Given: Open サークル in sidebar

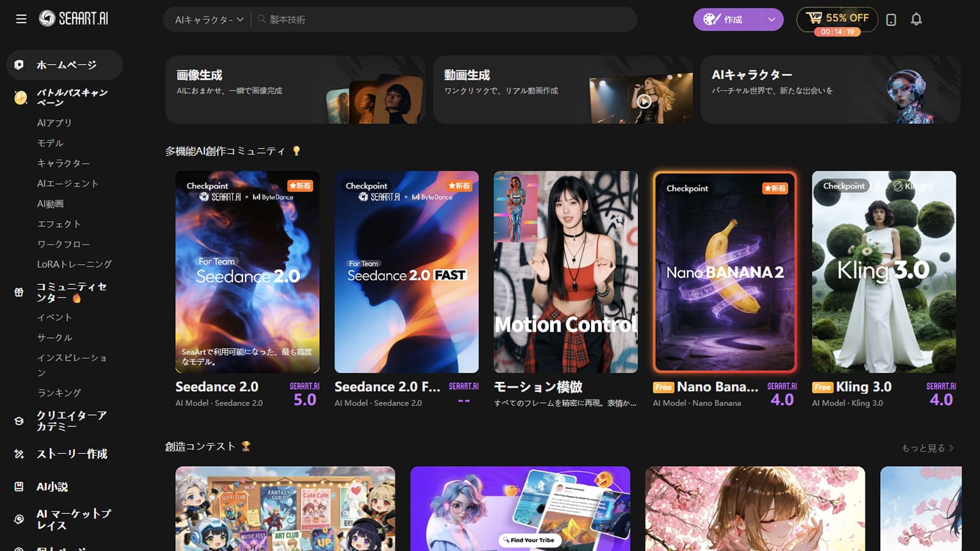Looking at the screenshot, I should pyautogui.click(x=55, y=338).
